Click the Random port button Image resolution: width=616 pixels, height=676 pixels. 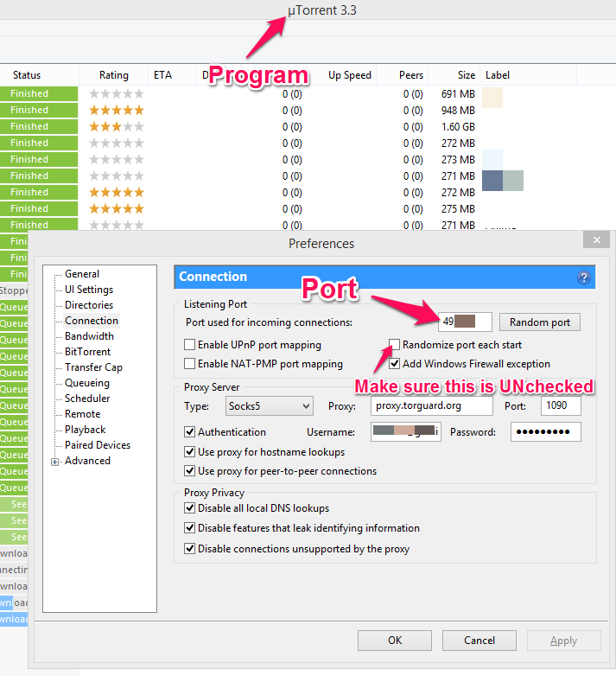point(540,322)
